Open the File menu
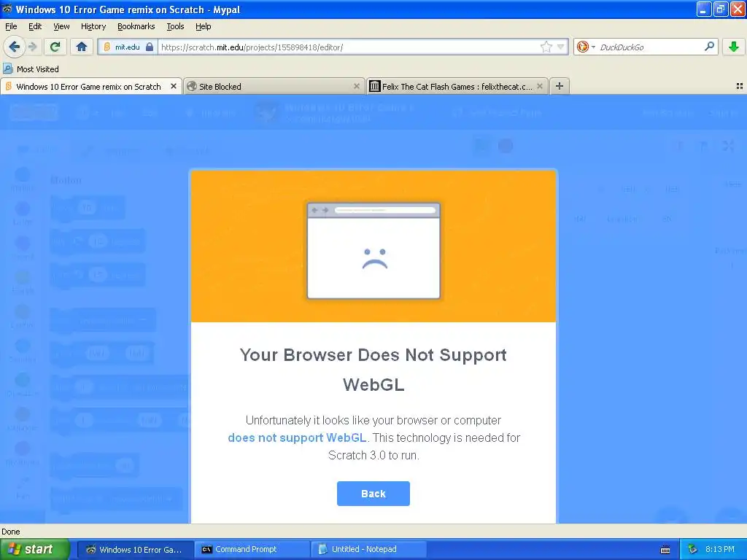 (11, 26)
